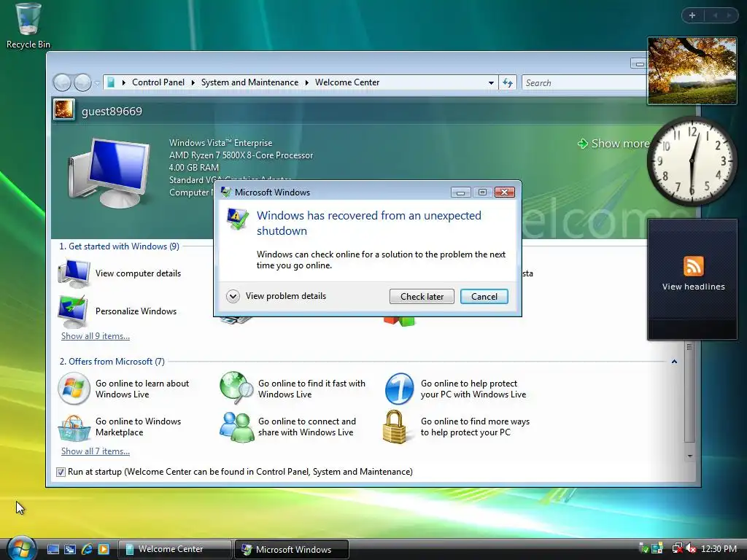Switch to Welcome Center taskbar button
The width and height of the screenshot is (747, 560).
point(174,549)
